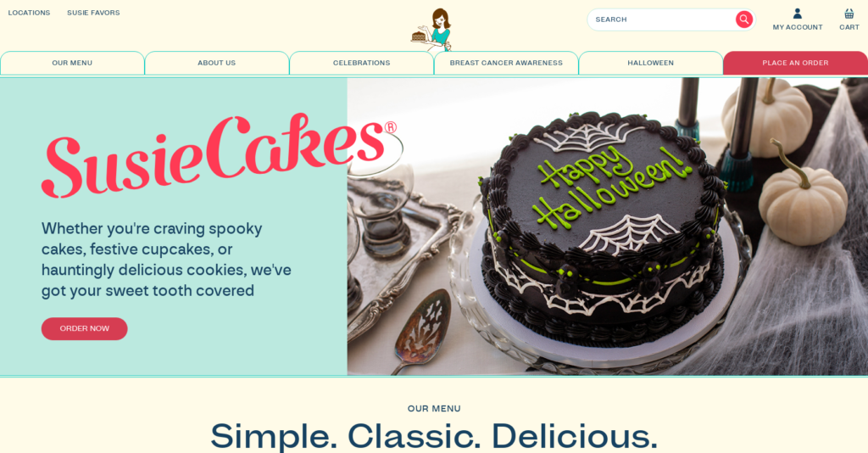Go to the Halloween tab
The image size is (868, 453).
tap(650, 63)
